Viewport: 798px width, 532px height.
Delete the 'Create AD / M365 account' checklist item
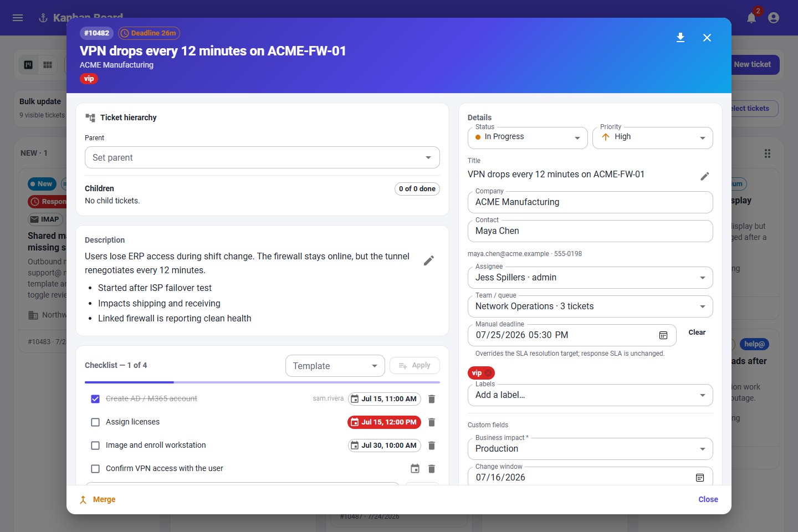pos(432,399)
